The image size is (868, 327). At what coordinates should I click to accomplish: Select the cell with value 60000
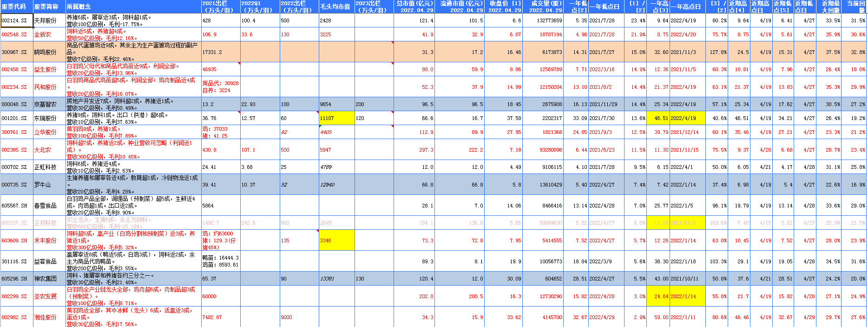coord(221,296)
